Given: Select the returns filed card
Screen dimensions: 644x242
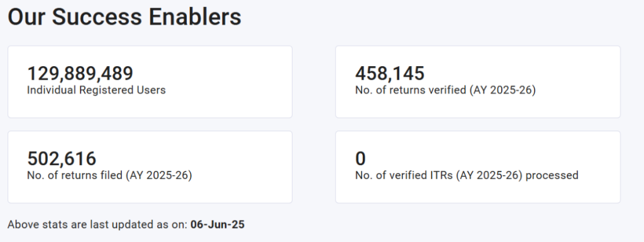Looking at the screenshot, I should [x=150, y=167].
